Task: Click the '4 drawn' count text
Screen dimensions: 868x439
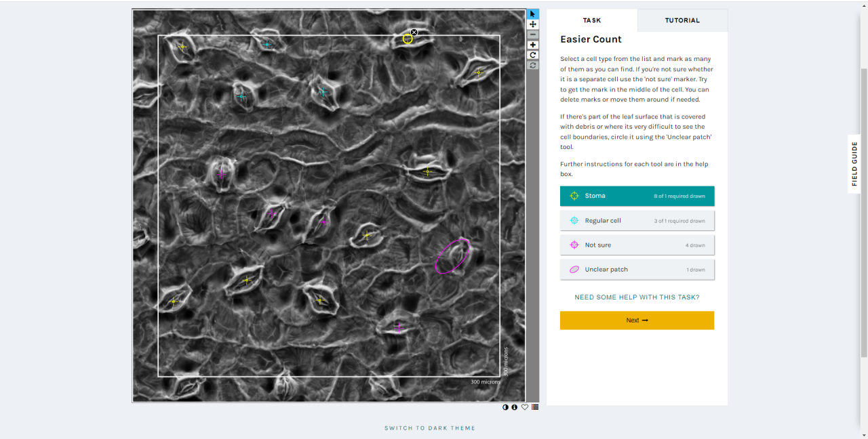Action: [x=695, y=245]
